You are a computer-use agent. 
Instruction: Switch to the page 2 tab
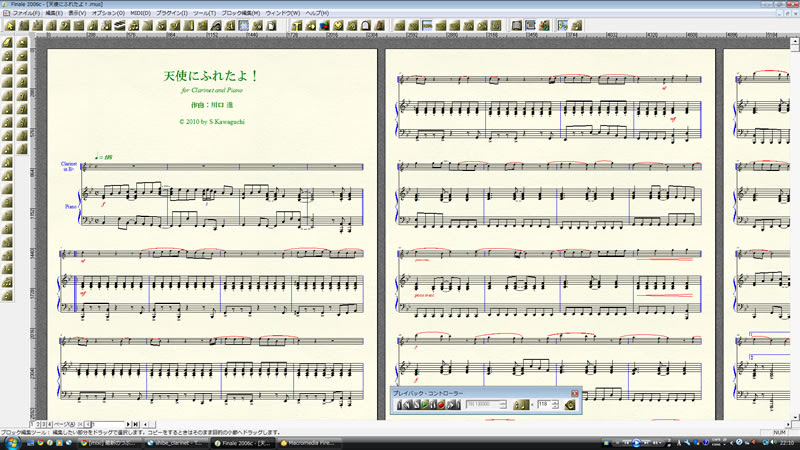coord(38,424)
